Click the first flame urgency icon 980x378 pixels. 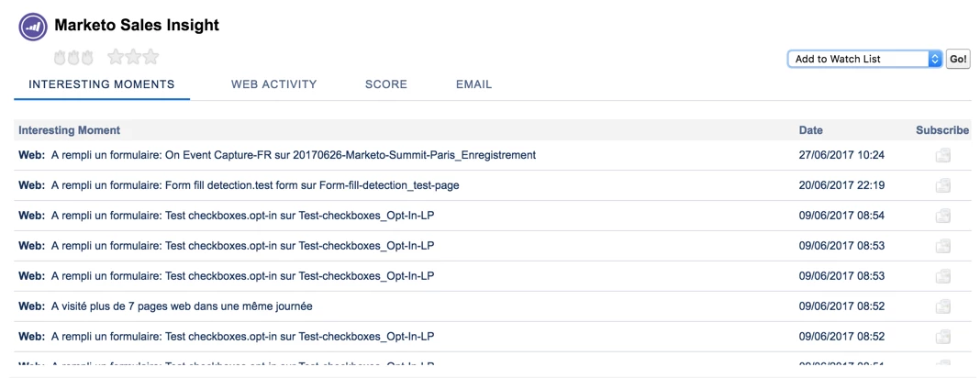[x=61, y=58]
